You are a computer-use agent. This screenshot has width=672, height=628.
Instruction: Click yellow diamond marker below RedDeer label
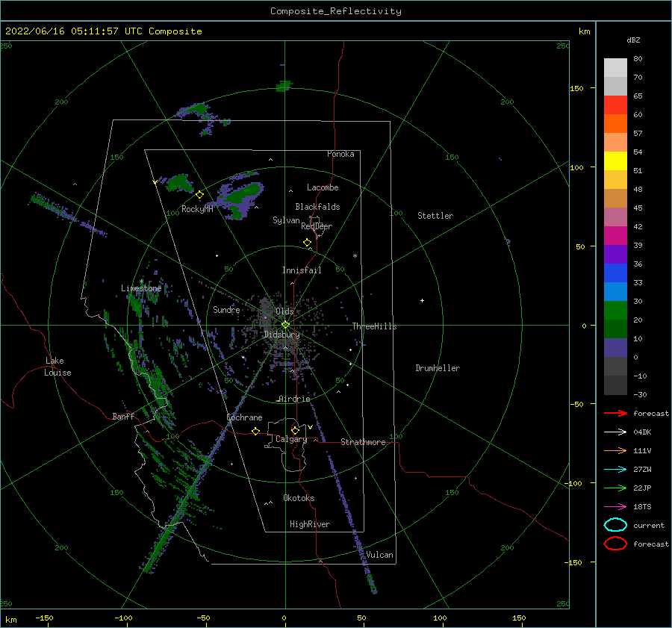click(x=307, y=243)
